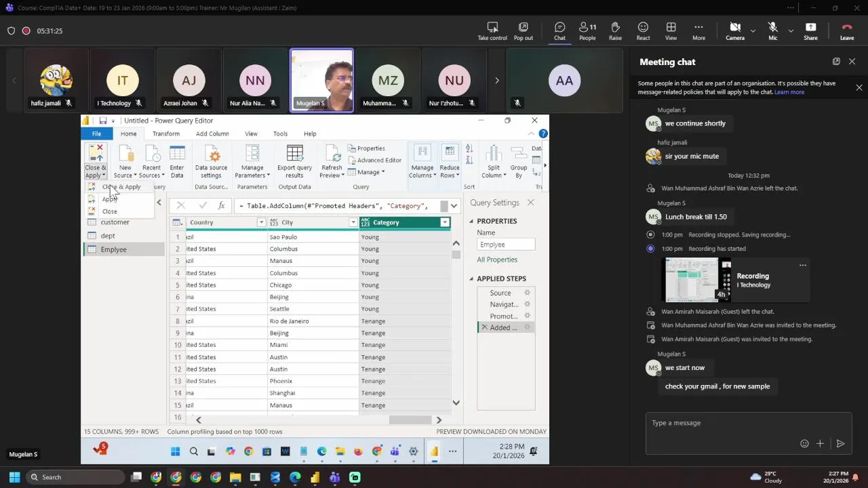Open the attach plus menu in chat
Image resolution: width=868 pixels, height=488 pixels.
pyautogui.click(x=820, y=443)
